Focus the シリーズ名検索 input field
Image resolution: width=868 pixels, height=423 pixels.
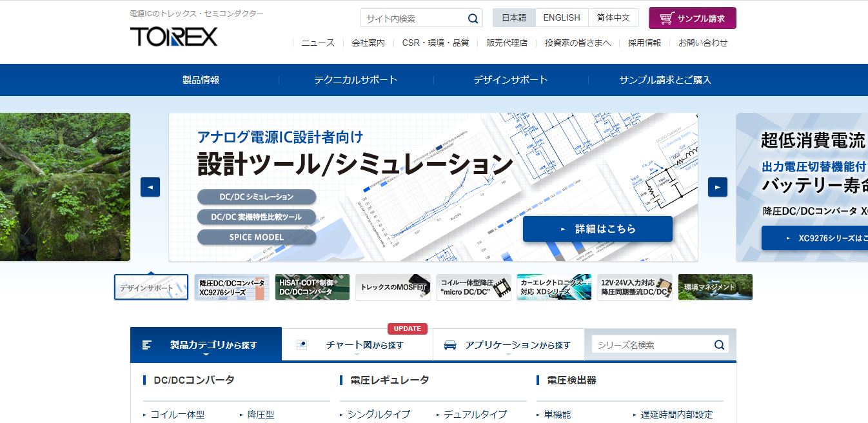click(652, 345)
